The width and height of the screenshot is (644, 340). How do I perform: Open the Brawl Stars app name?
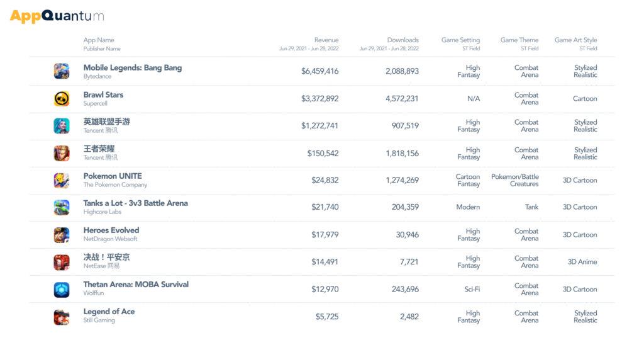point(103,94)
